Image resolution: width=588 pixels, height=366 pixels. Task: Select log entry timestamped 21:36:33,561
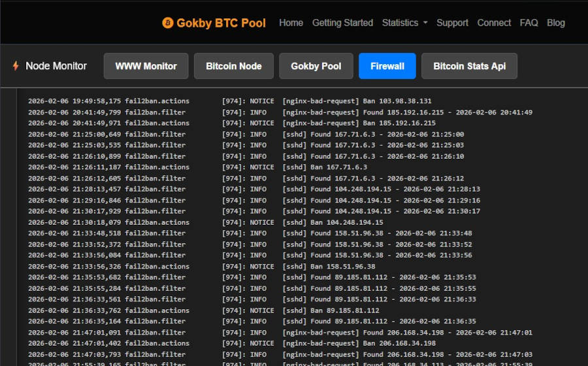pos(252,299)
